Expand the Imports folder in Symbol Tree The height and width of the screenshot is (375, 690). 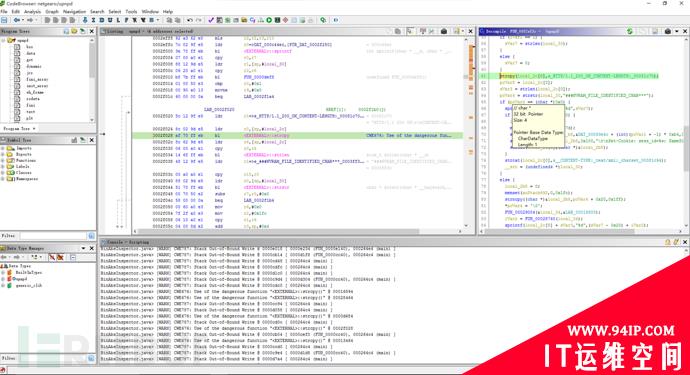click(x=3, y=148)
